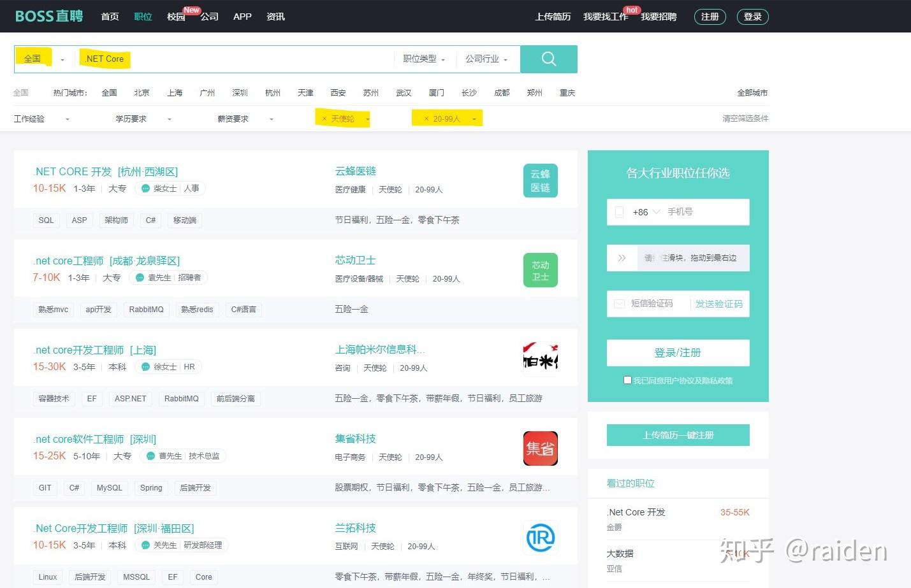The image size is (911, 588).
Task: Filter by city 上海
Action: click(175, 93)
